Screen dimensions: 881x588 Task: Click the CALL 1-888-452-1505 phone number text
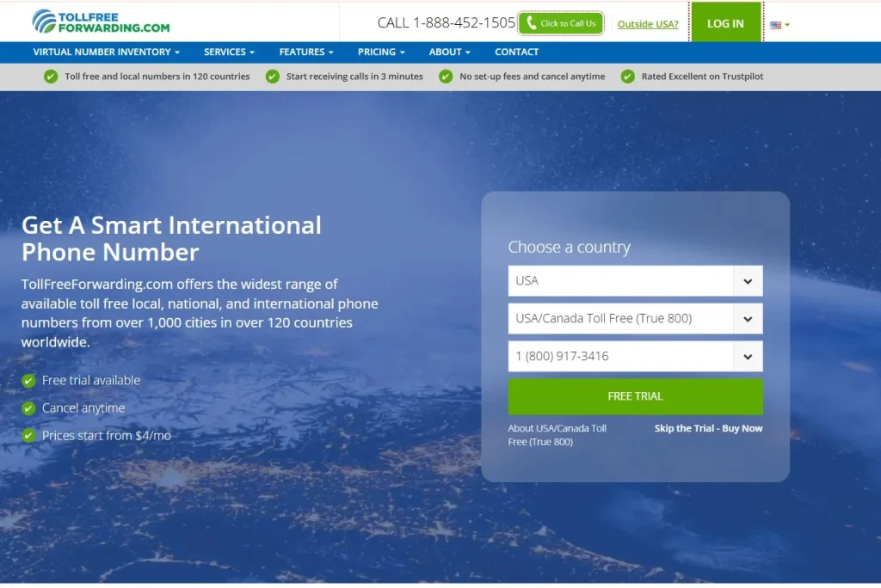pos(447,22)
